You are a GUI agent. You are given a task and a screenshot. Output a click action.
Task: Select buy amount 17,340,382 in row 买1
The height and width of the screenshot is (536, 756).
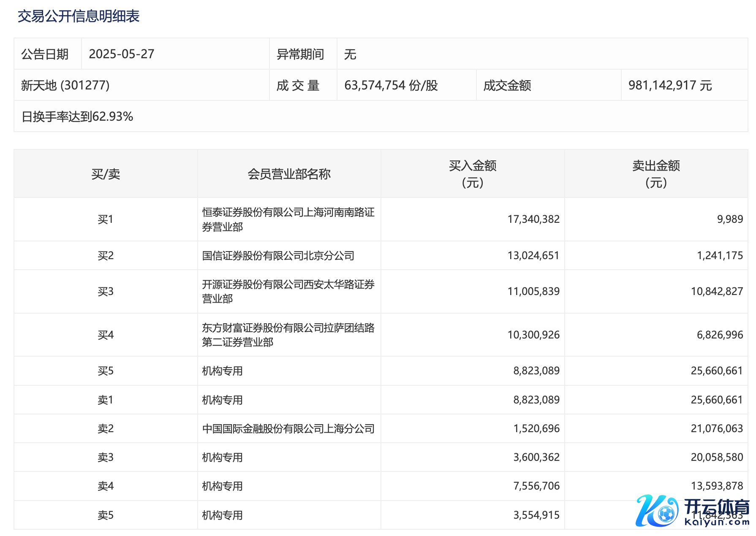point(533,219)
